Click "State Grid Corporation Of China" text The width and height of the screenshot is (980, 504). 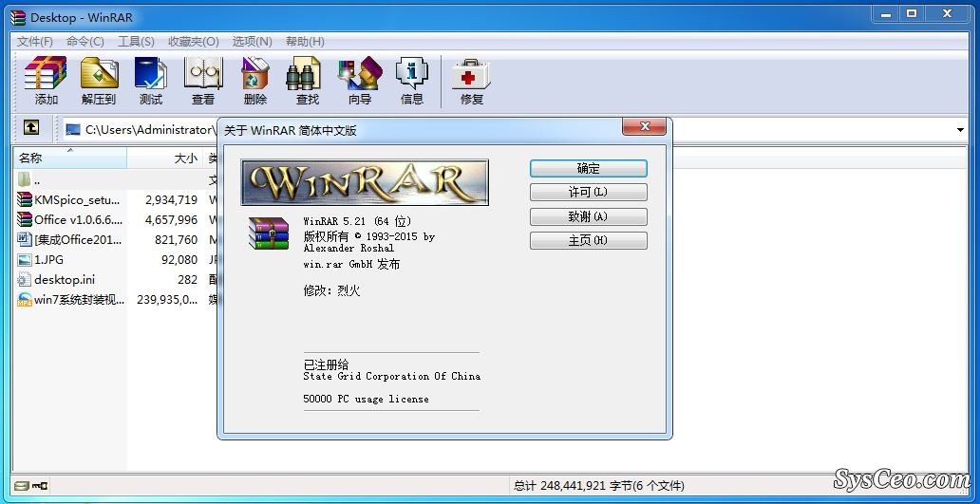point(392,376)
